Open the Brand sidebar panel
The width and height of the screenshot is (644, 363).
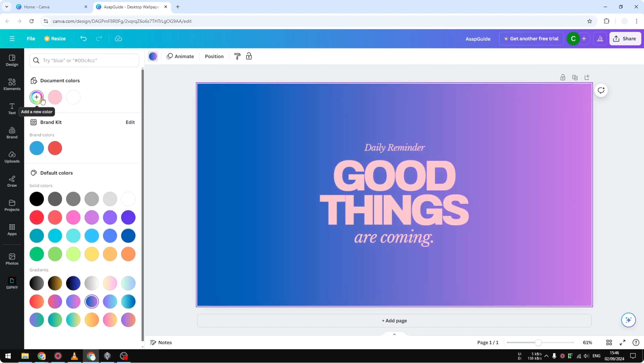12,133
